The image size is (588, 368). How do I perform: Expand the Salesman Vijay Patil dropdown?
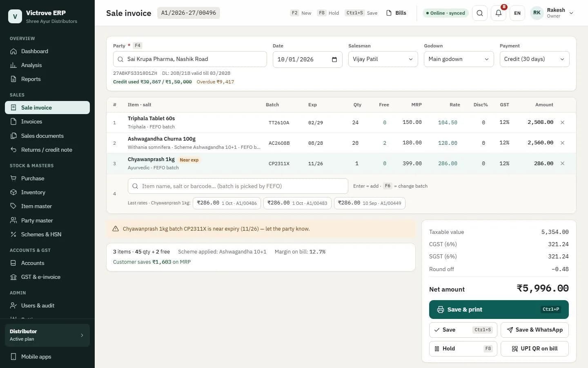383,59
